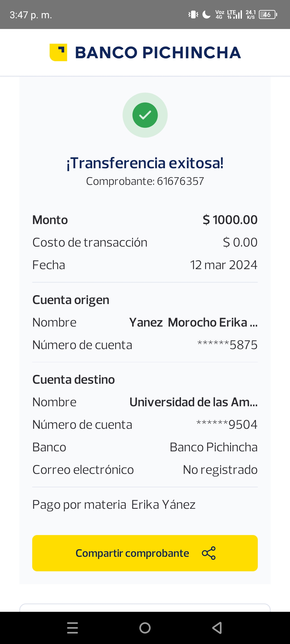
Task: Tap the do-not-disturb moon icon
Action: [206, 15]
